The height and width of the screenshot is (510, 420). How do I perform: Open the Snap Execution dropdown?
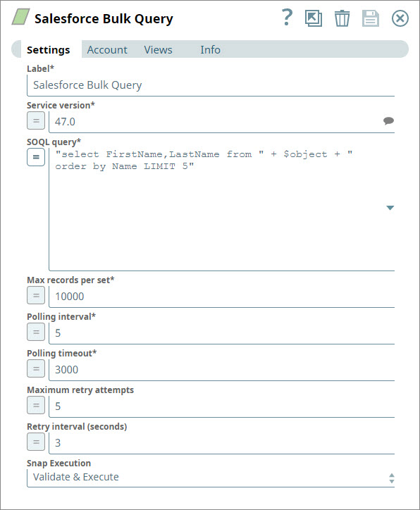pos(211,478)
